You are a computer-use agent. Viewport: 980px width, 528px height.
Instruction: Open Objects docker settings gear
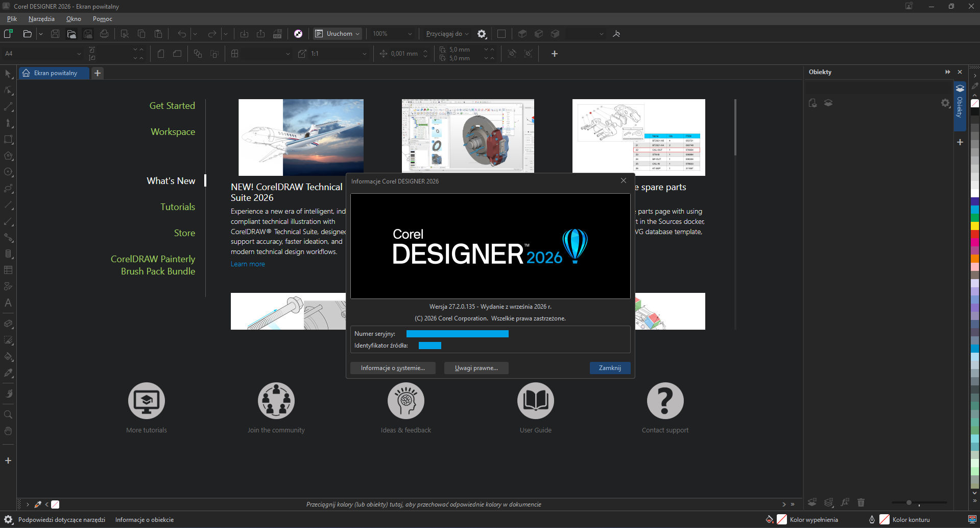[x=945, y=103]
